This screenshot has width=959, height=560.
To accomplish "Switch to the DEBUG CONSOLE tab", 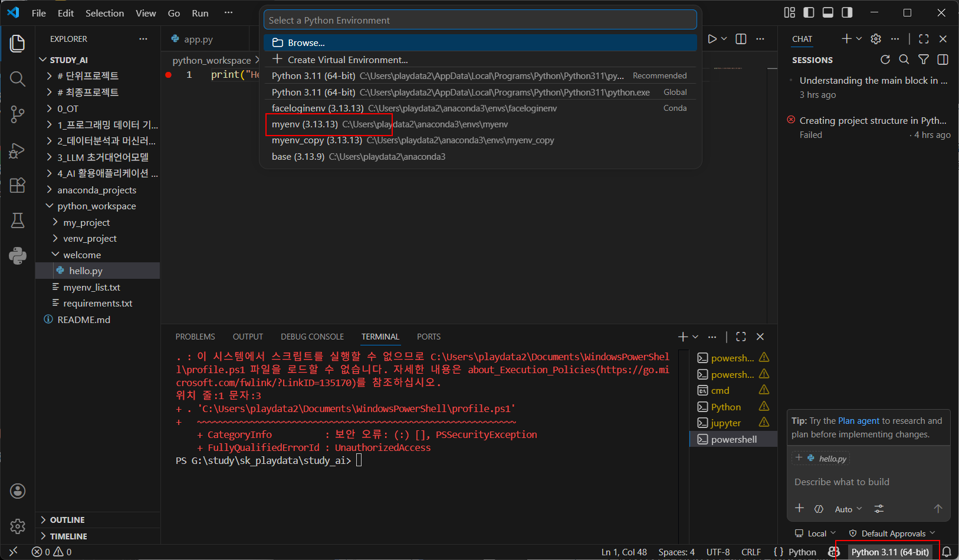I will (x=312, y=337).
